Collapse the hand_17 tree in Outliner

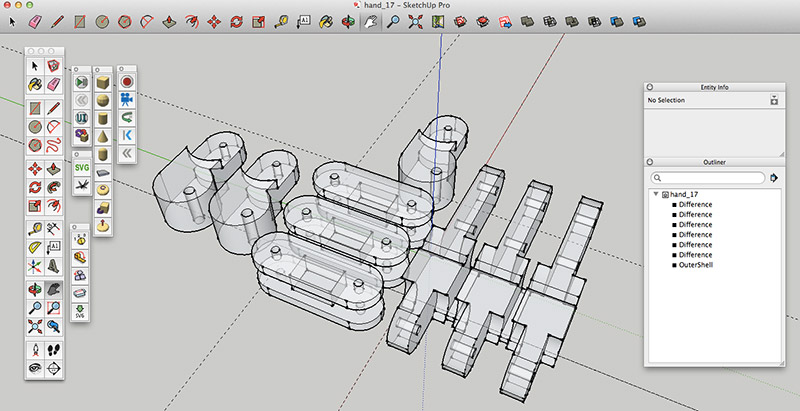click(655, 194)
